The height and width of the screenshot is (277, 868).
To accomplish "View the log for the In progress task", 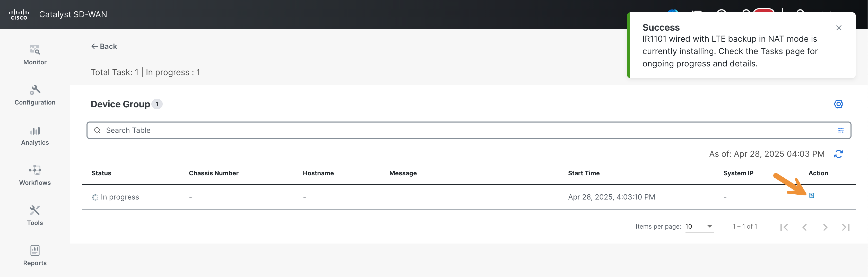I will pos(811,195).
